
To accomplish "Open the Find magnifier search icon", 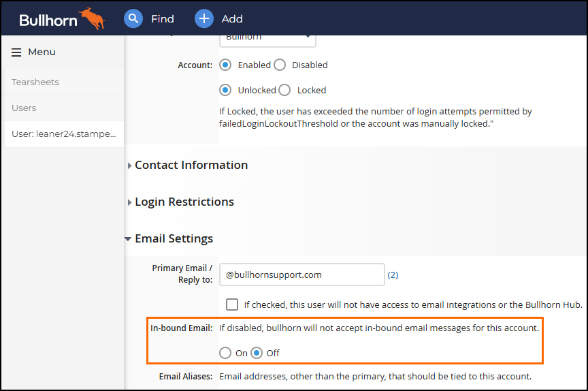I will 133,18.
